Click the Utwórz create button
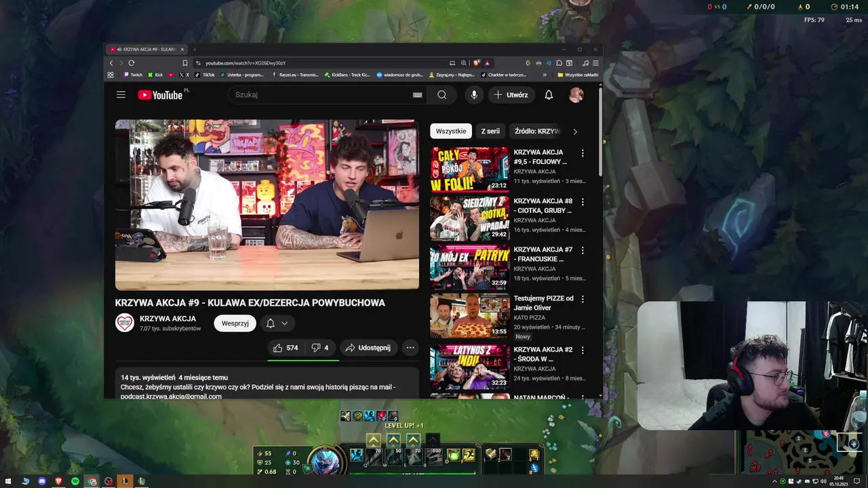This screenshot has height=488, width=868. click(x=511, y=95)
